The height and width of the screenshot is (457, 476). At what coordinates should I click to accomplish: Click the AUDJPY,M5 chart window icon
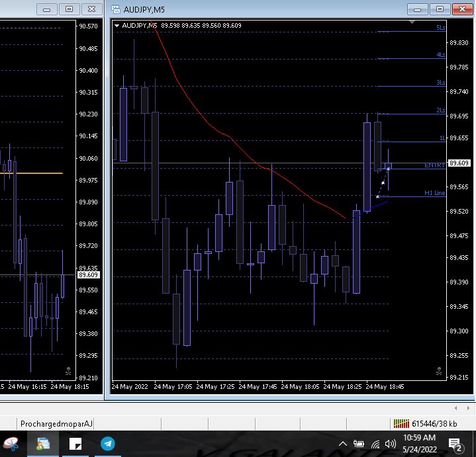[x=116, y=9]
